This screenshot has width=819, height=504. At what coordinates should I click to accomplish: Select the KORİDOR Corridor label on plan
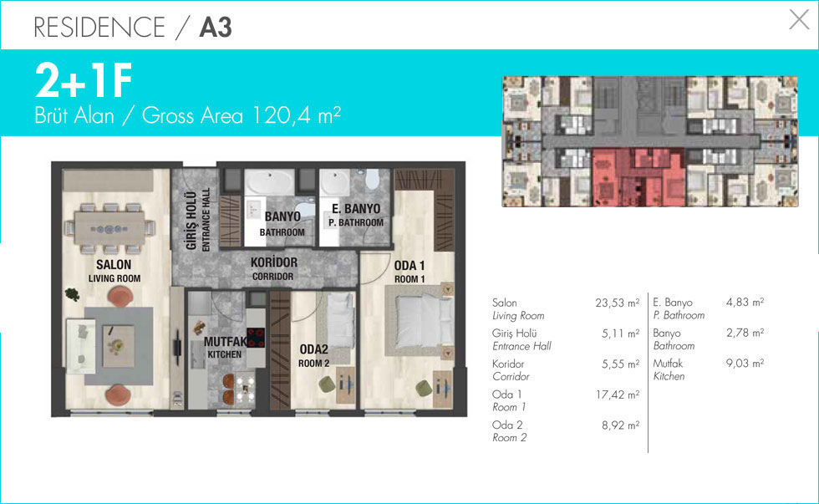pyautogui.click(x=273, y=268)
